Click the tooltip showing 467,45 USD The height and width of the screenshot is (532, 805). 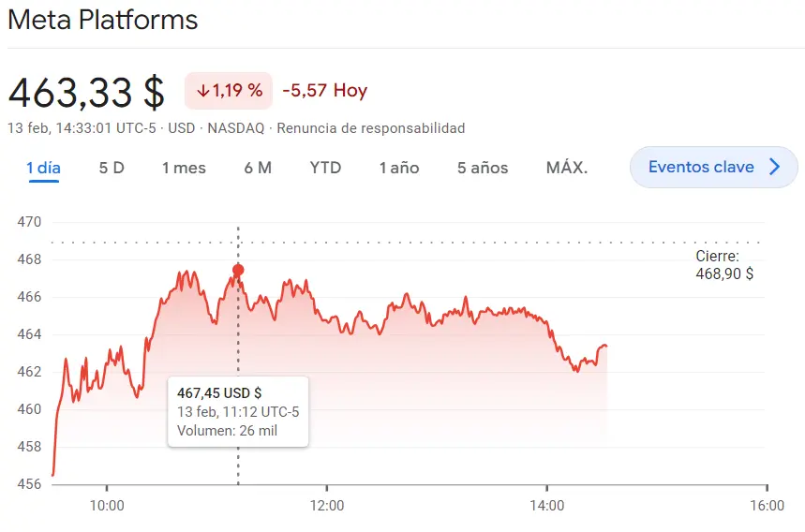pyautogui.click(x=238, y=412)
